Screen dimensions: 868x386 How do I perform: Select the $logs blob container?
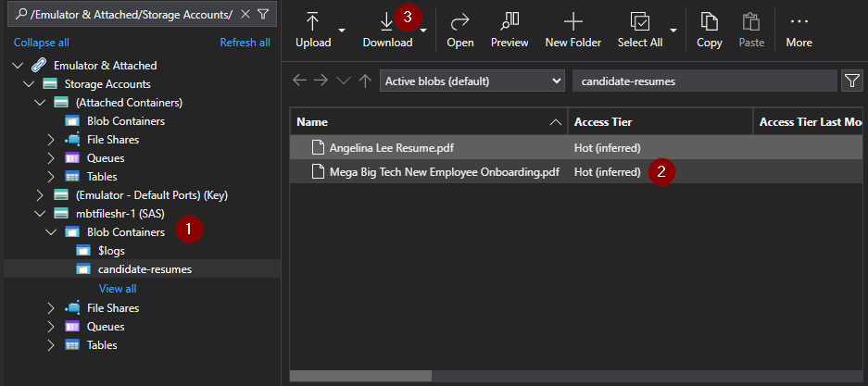tap(111, 251)
